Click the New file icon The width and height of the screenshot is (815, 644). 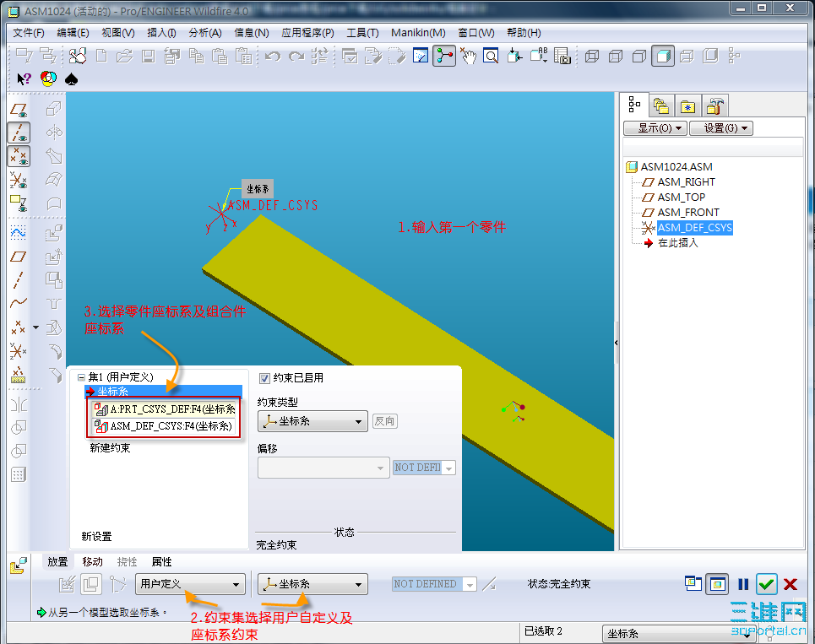[x=102, y=56]
